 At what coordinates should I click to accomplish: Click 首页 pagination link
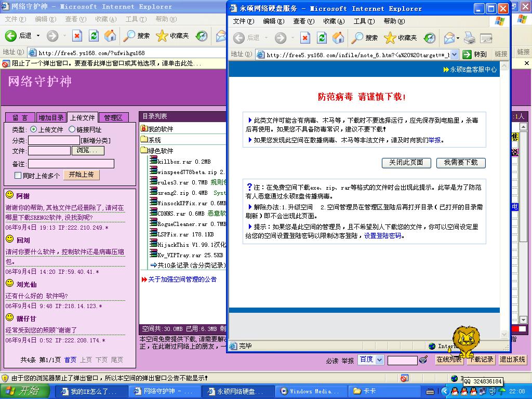pos(70,360)
